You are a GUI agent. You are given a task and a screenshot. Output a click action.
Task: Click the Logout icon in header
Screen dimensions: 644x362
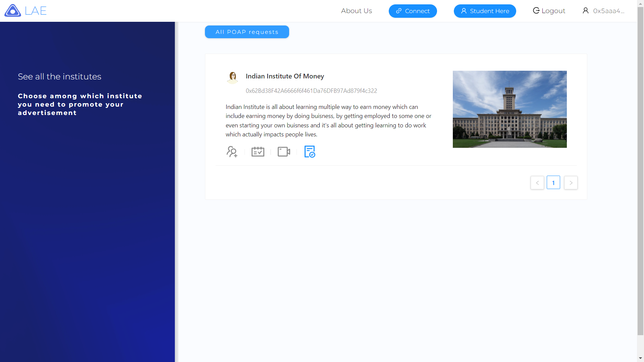point(536,11)
